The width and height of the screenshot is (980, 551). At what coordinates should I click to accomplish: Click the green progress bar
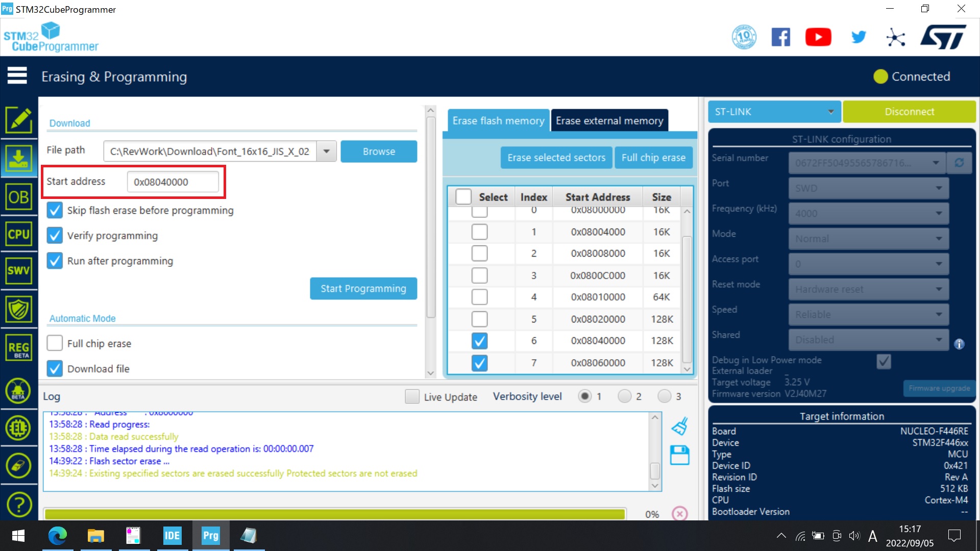(335, 514)
